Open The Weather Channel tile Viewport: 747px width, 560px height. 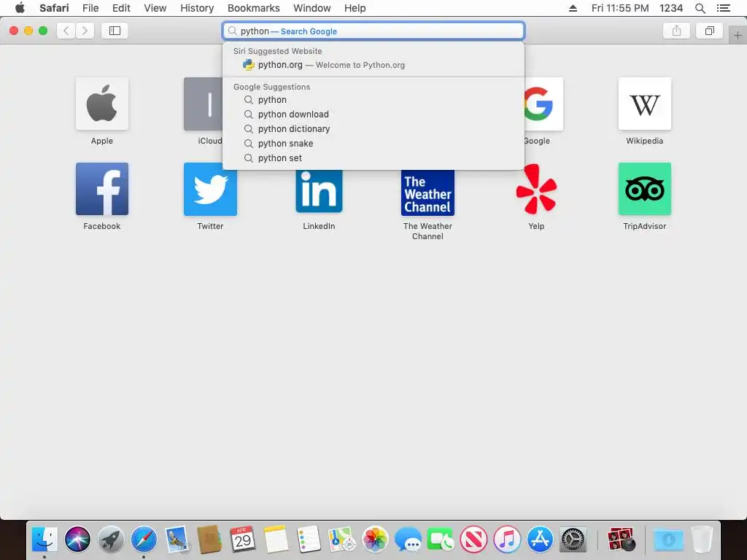427,192
